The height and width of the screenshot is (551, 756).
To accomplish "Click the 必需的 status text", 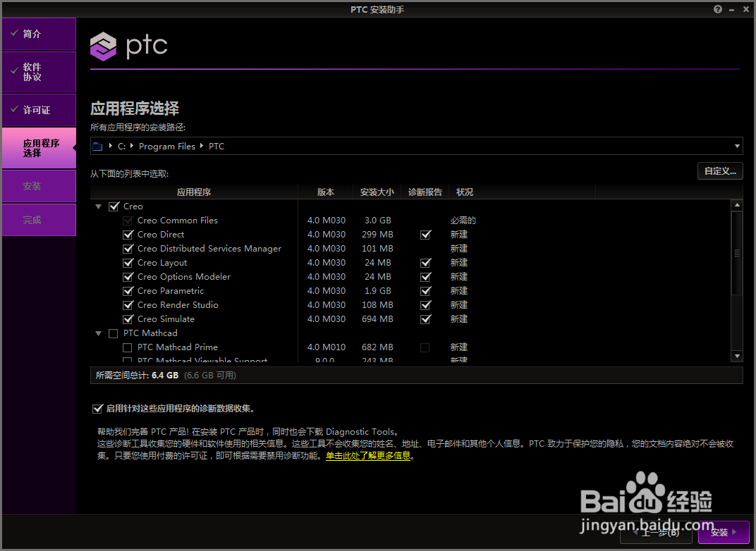I will [x=463, y=221].
